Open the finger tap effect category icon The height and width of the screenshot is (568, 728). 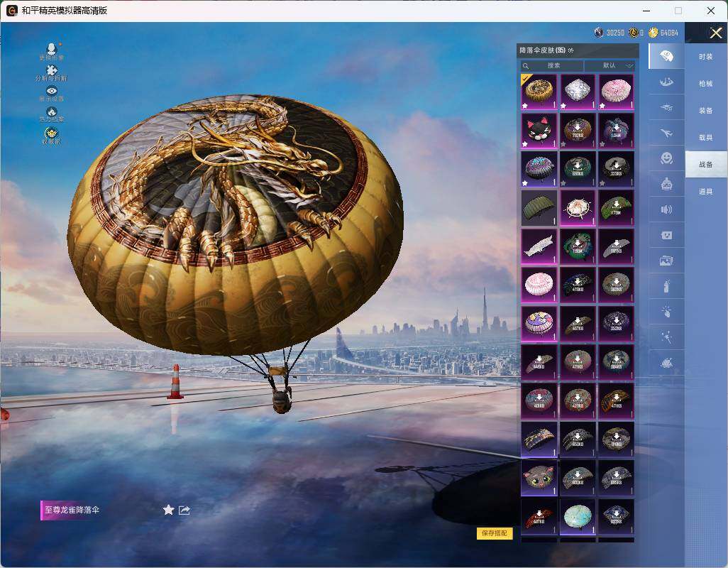tap(666, 312)
